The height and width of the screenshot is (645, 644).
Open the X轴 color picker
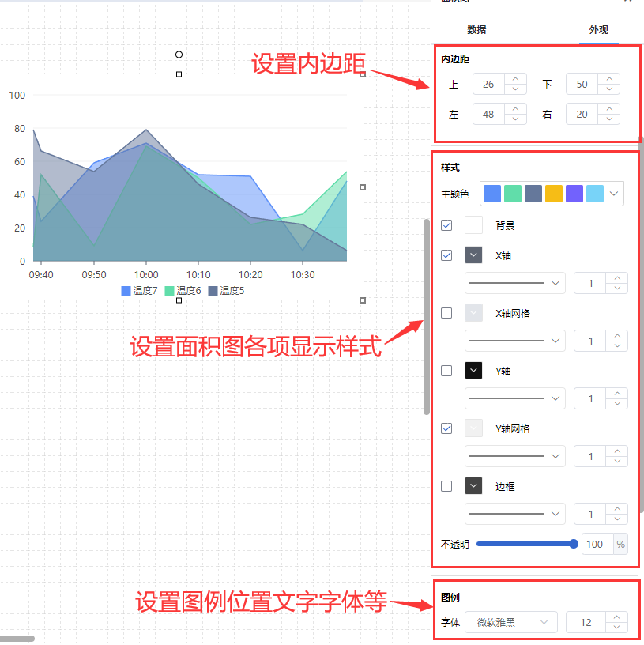473,255
